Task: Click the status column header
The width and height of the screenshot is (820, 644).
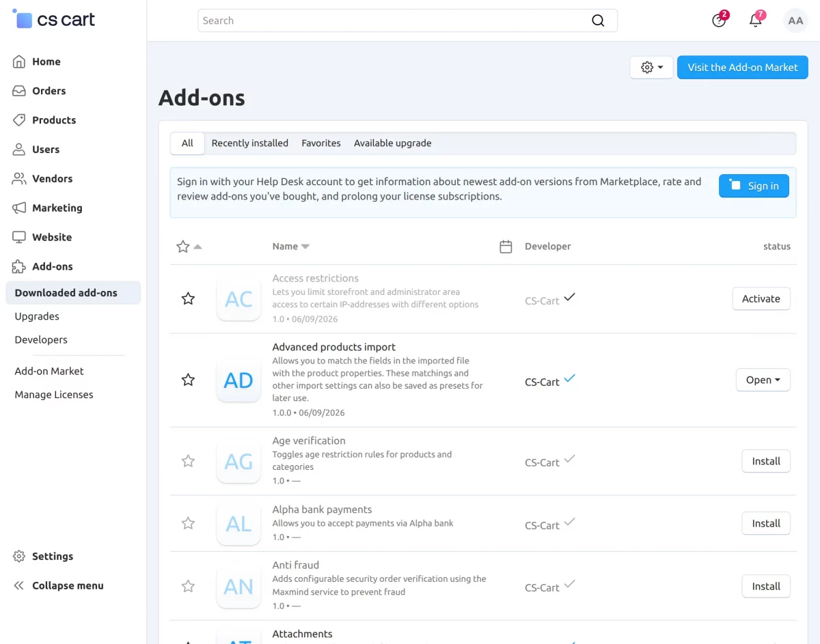Action: (777, 247)
